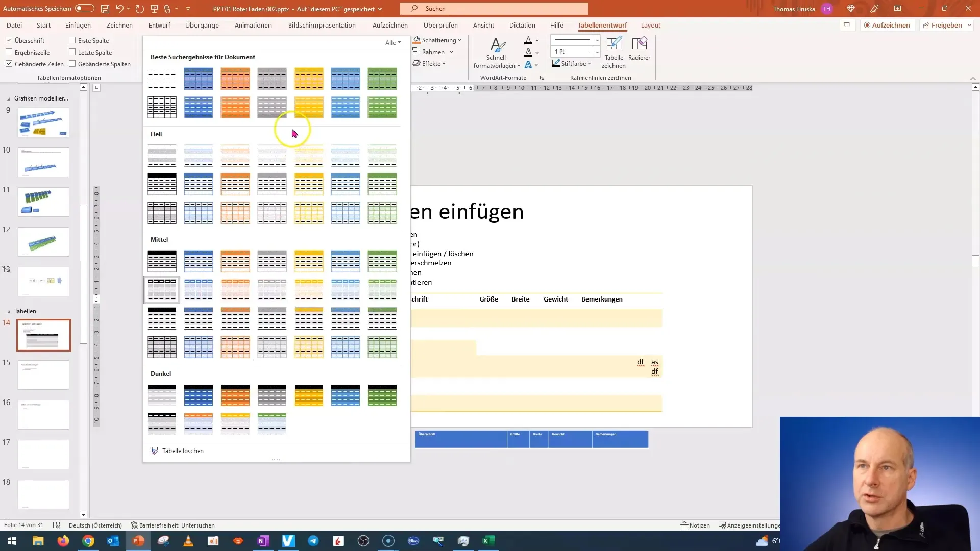Viewport: 980px width, 551px height.
Task: Click the Save icon in the quick access toolbar
Action: pos(105,9)
